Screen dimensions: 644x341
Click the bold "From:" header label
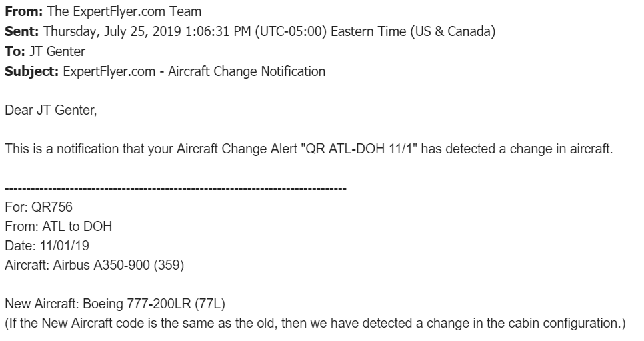coord(21,11)
